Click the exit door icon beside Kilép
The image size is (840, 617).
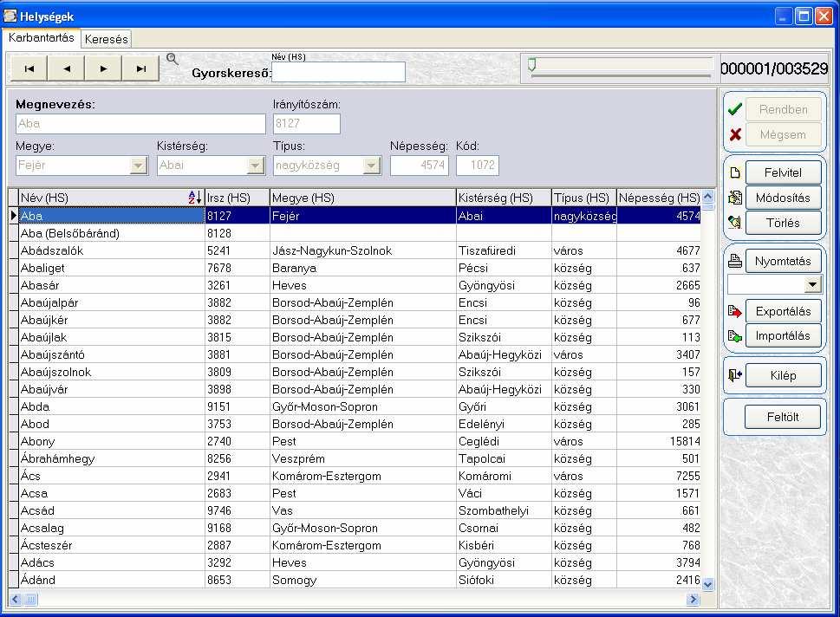735,375
